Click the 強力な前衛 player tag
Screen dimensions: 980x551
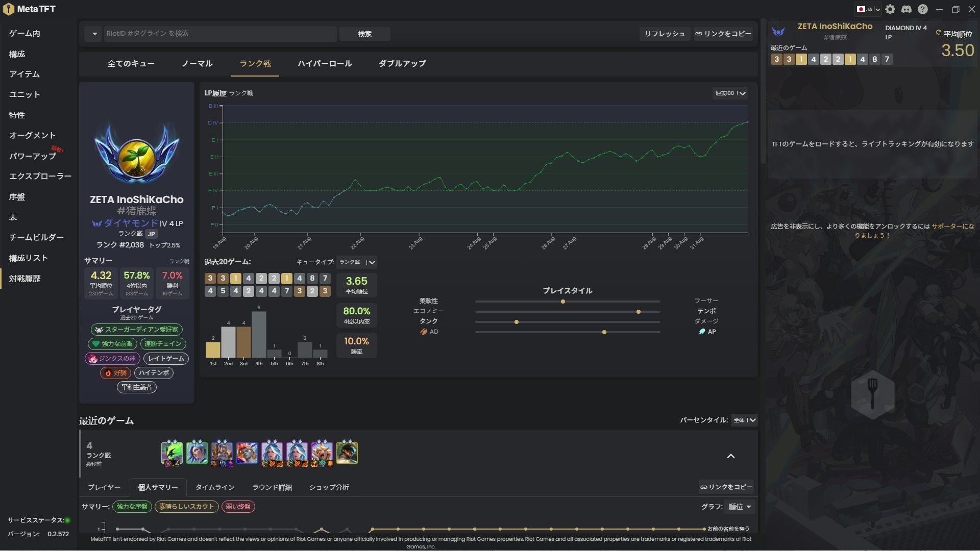click(x=112, y=344)
